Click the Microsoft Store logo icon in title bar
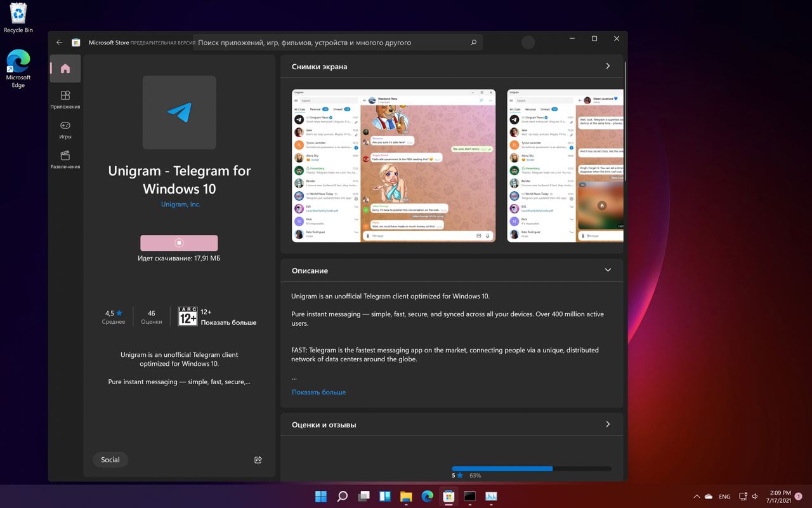Screen dimensions: 812x508 [x=76, y=43]
